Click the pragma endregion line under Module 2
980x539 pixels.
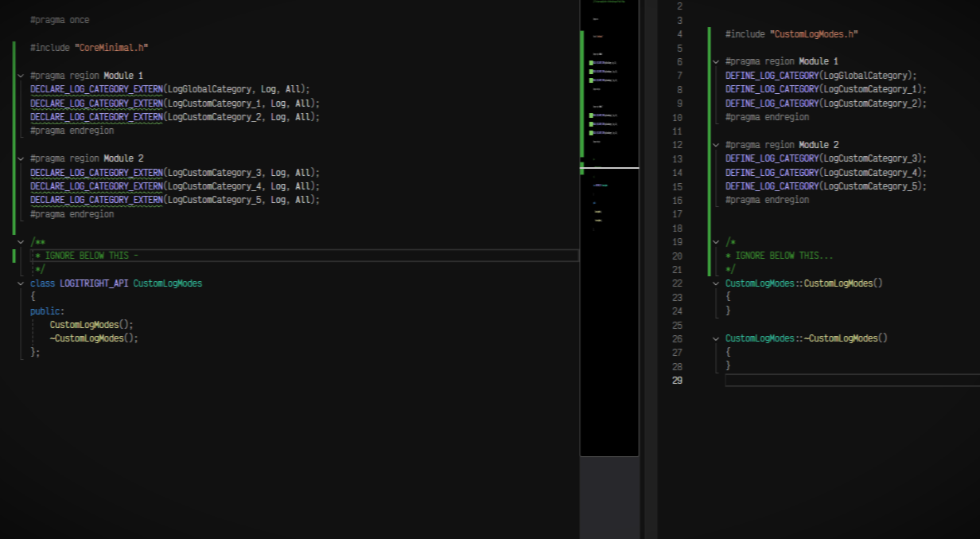[x=72, y=213]
